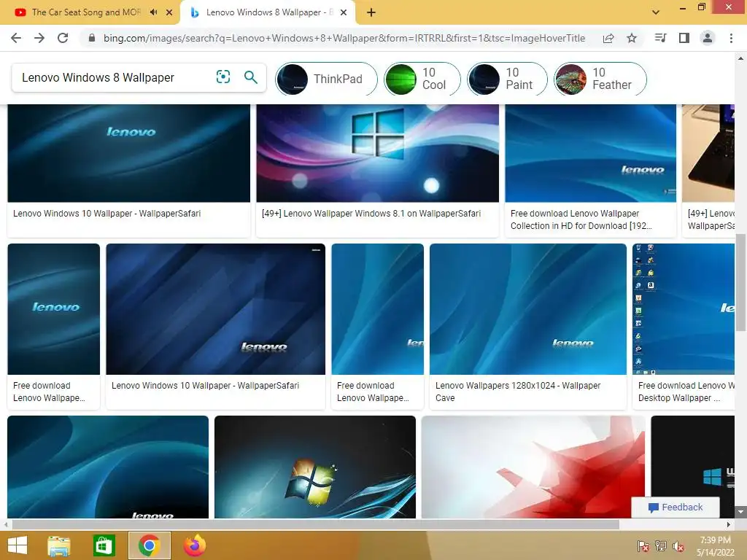Reload the Bing images page
The height and width of the screenshot is (560, 747).
coord(63,38)
